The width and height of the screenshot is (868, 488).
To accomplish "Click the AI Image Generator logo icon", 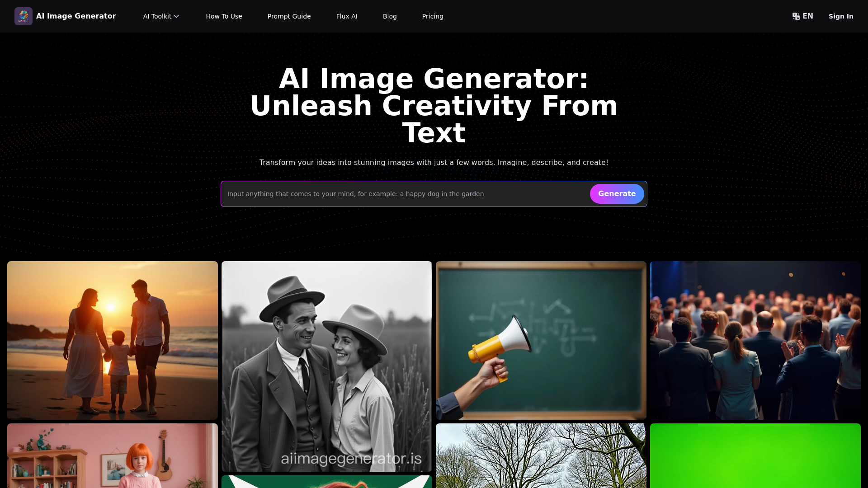I will click(23, 16).
